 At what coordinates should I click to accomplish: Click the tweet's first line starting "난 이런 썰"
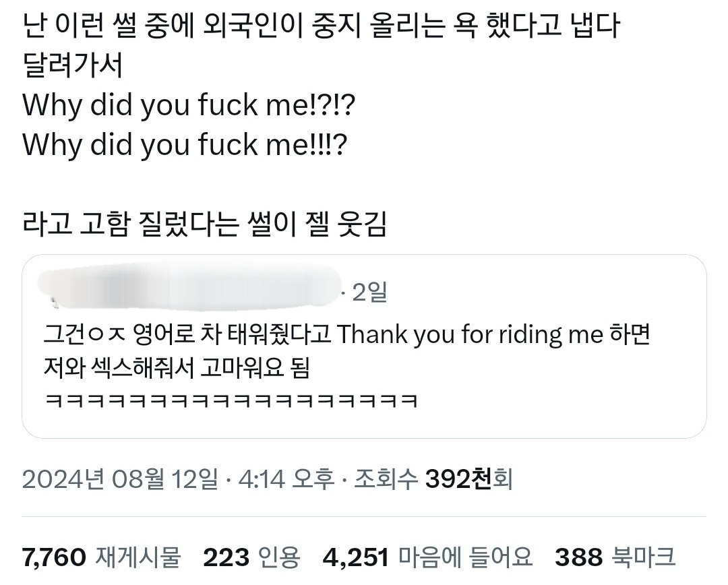click(x=320, y=27)
